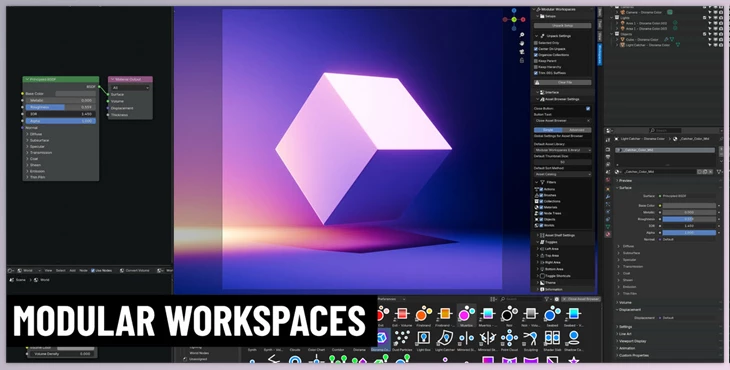
Task: Select the Noir asset icon
Action: point(509,315)
